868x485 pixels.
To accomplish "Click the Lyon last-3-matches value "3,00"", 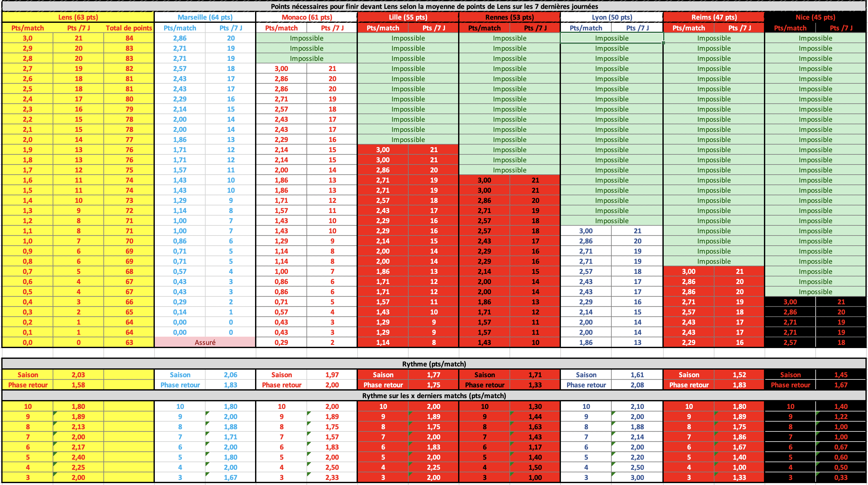I will 637,477.
